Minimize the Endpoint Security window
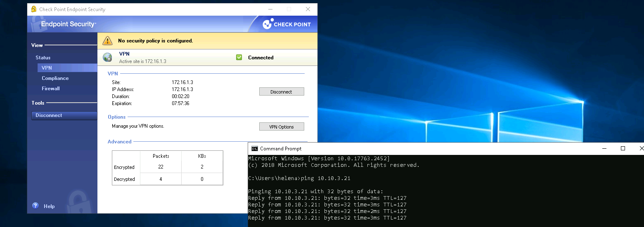 (x=270, y=9)
